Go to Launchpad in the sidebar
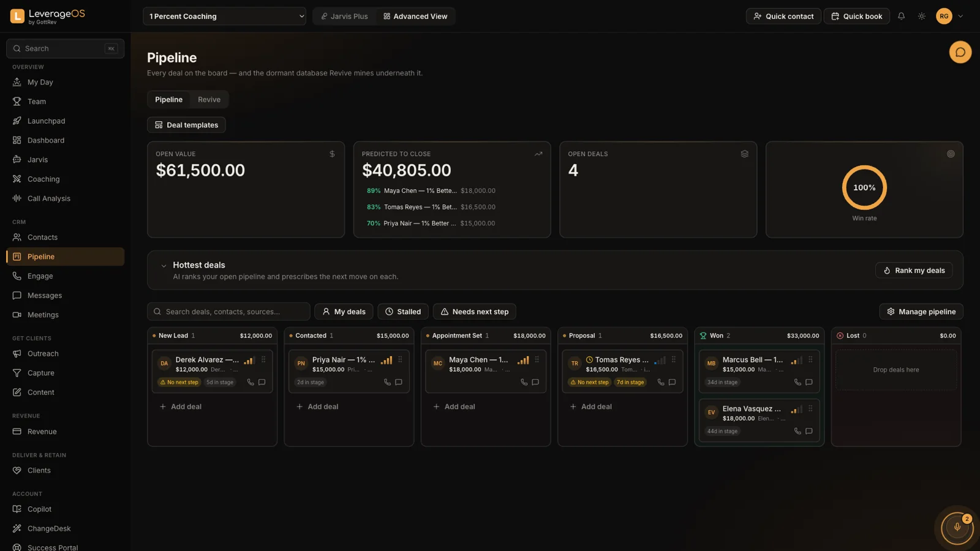The height and width of the screenshot is (551, 980). coord(65,121)
